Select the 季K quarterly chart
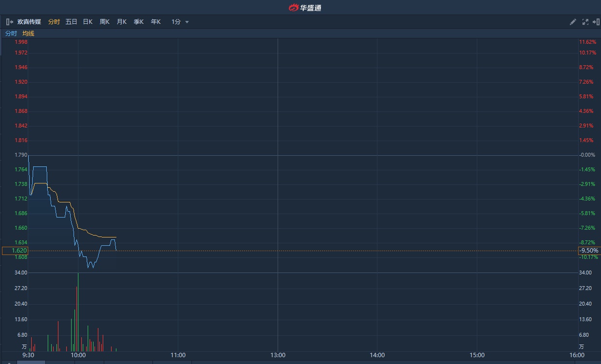Viewport: 601px width, 364px height. click(139, 22)
